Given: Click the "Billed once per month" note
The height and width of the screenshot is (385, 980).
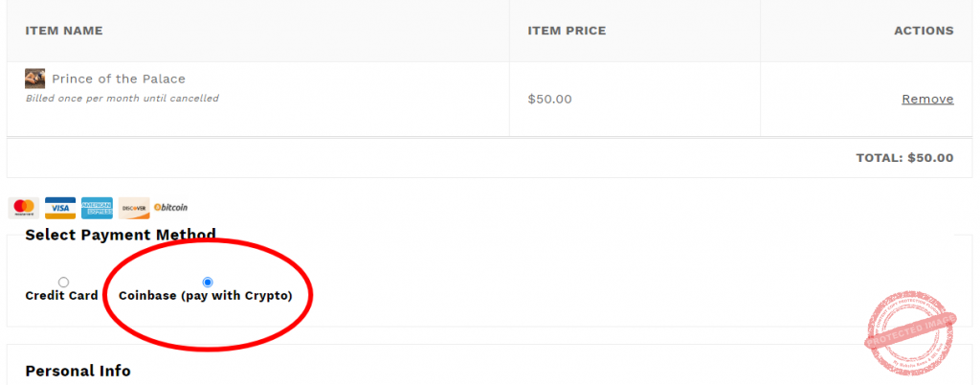Looking at the screenshot, I should [122, 98].
